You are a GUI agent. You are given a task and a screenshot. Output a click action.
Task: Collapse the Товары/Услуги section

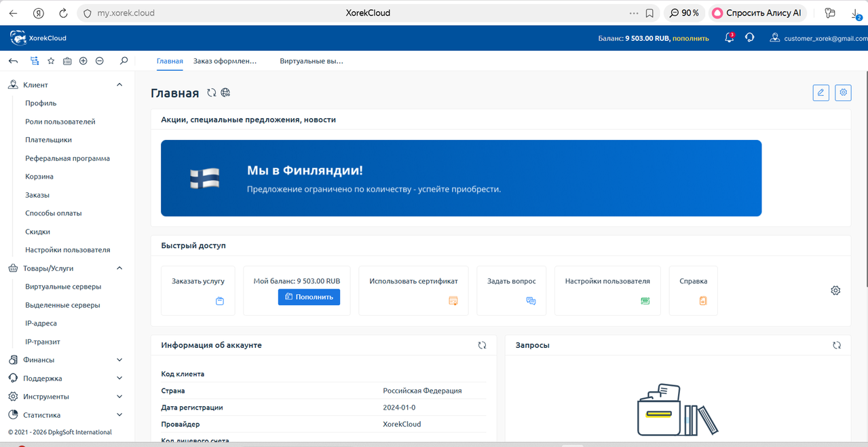(119, 268)
